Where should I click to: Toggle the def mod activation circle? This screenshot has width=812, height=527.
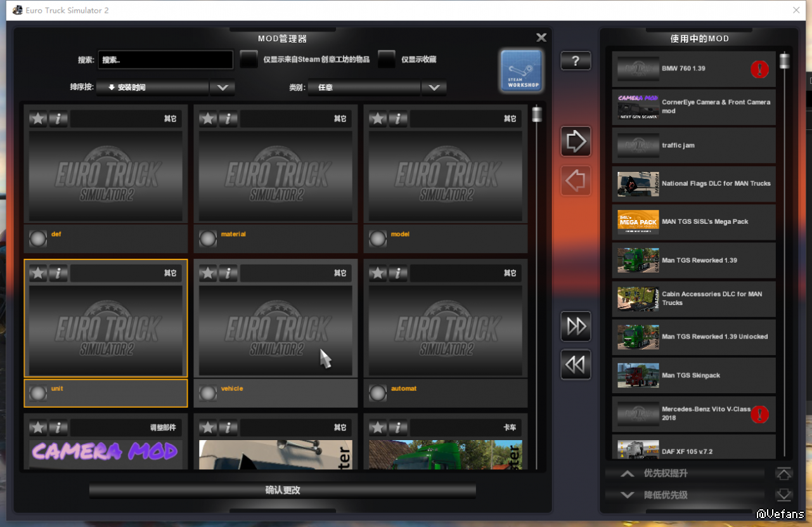click(x=38, y=238)
